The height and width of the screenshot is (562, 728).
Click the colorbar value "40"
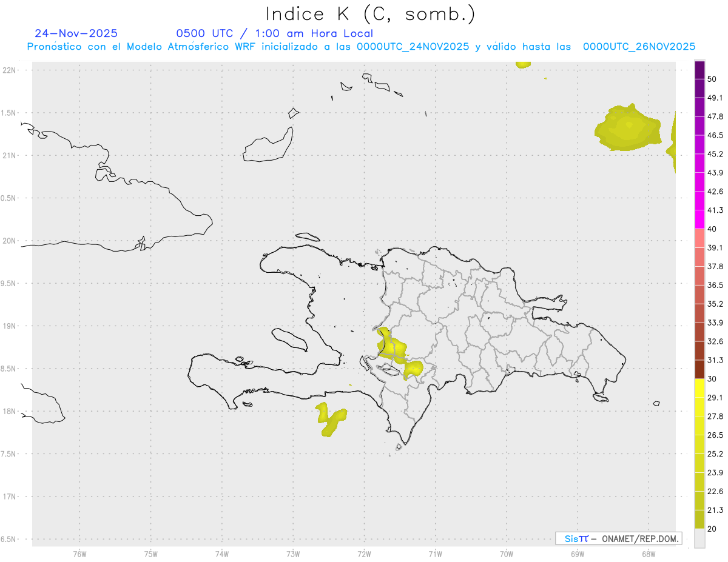(x=712, y=229)
